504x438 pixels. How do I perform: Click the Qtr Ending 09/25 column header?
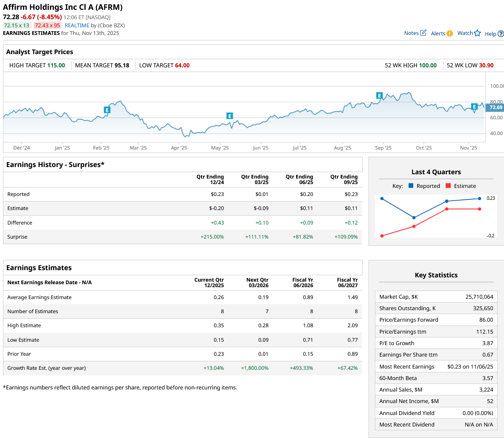tap(344, 179)
